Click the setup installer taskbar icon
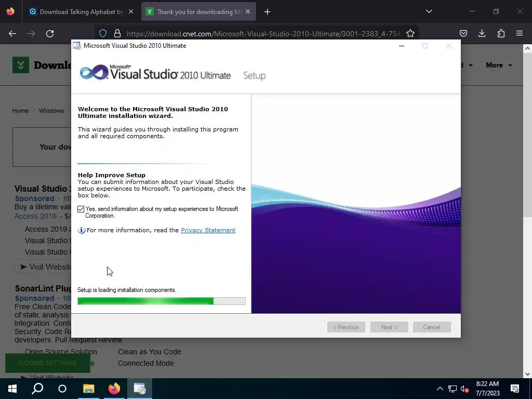532x399 pixels. click(140, 389)
